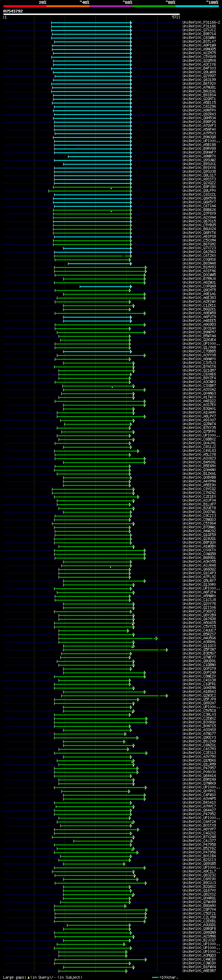Select label UniRef100_Q9ZR43
The width and height of the screenshot is (222, 980).
coord(199,114)
